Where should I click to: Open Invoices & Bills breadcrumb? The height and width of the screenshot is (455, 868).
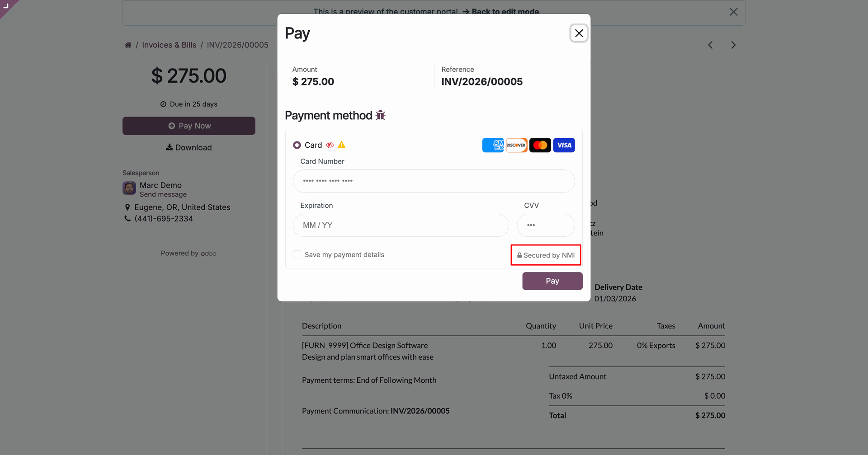point(169,45)
